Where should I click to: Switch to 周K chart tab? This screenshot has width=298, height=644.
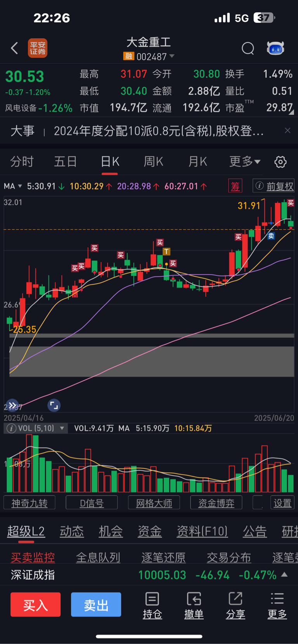[x=154, y=161]
